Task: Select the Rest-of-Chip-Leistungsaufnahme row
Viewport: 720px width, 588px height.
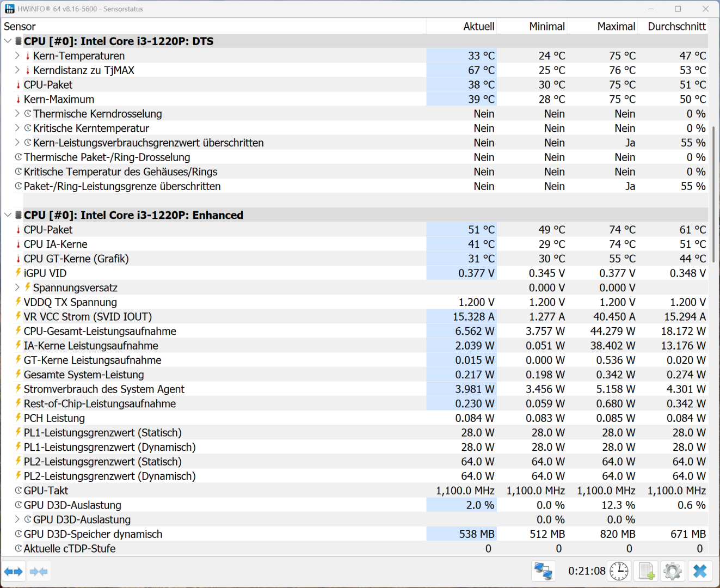Action: pyautogui.click(x=355, y=403)
